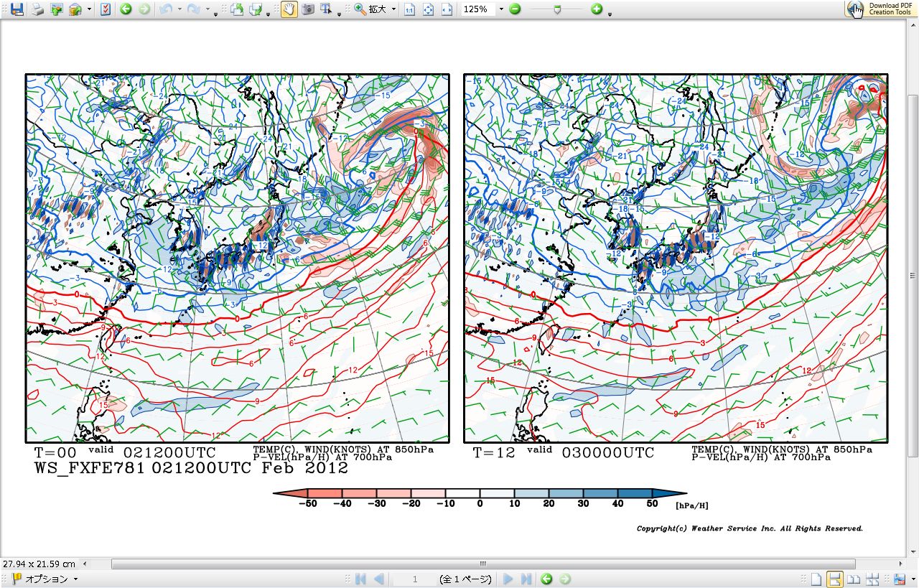Click the Actual Size 1:1 icon
919x588 pixels.
tap(409, 9)
